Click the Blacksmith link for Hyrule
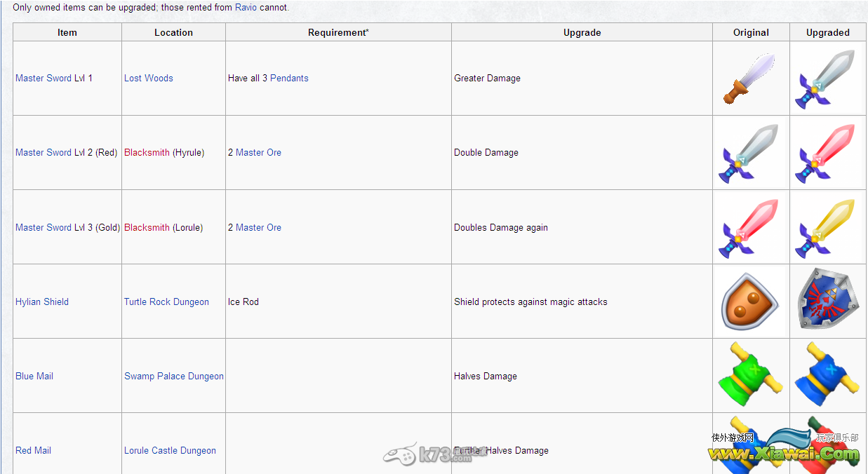The image size is (868, 474). click(147, 153)
